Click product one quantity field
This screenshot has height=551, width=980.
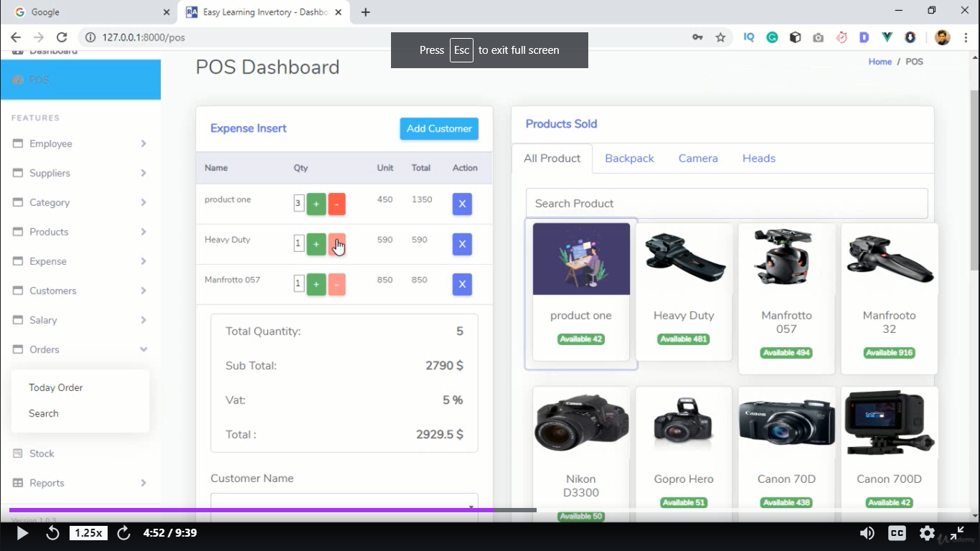pos(298,204)
